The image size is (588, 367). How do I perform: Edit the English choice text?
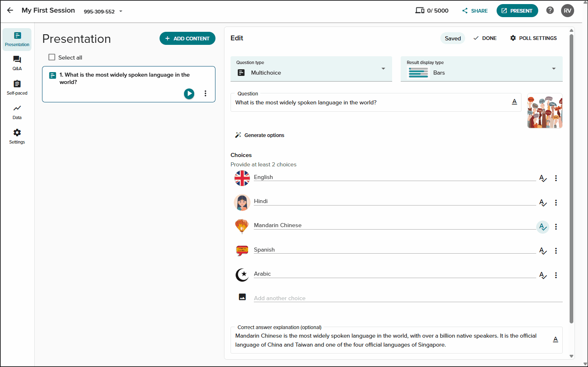(395, 177)
